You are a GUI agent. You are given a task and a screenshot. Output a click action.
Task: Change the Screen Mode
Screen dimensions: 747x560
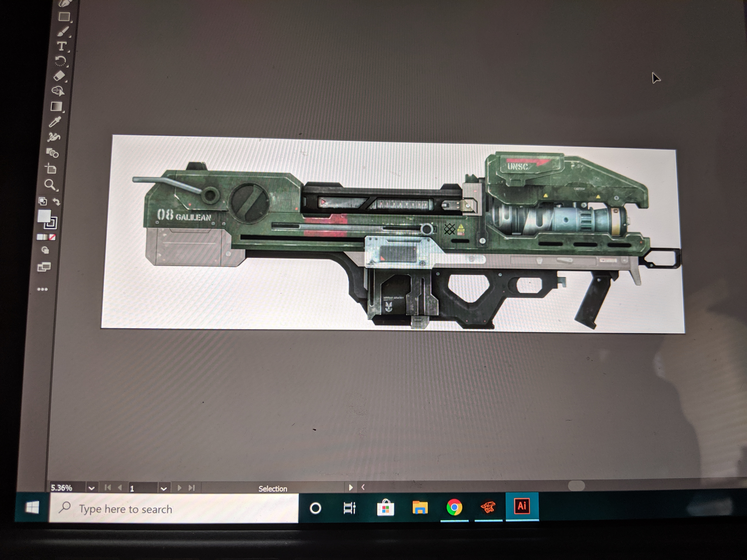pyautogui.click(x=44, y=267)
